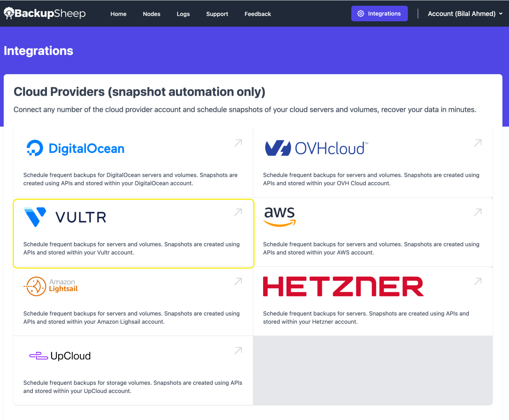This screenshot has height=420, width=509.
Task: Click the UpCloud logo
Action: click(60, 356)
